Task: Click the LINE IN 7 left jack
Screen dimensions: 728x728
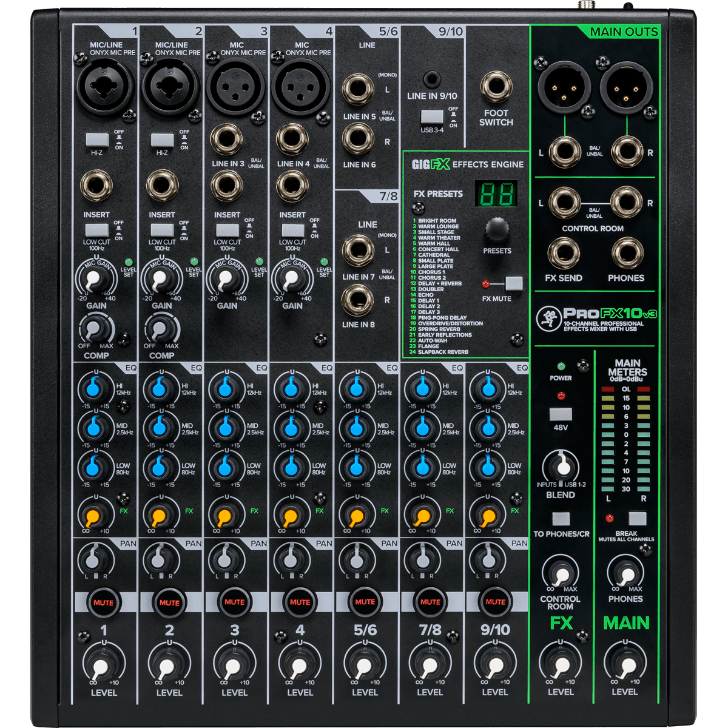Action: 358,251
